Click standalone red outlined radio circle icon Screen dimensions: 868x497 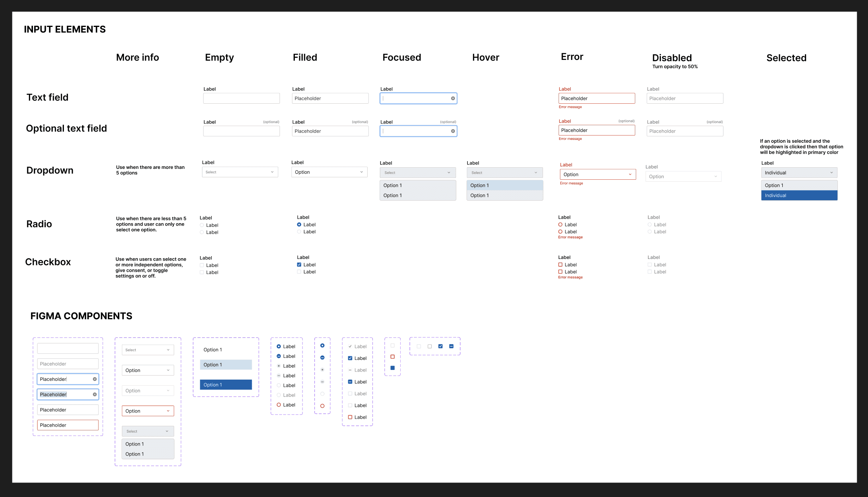[322, 406]
